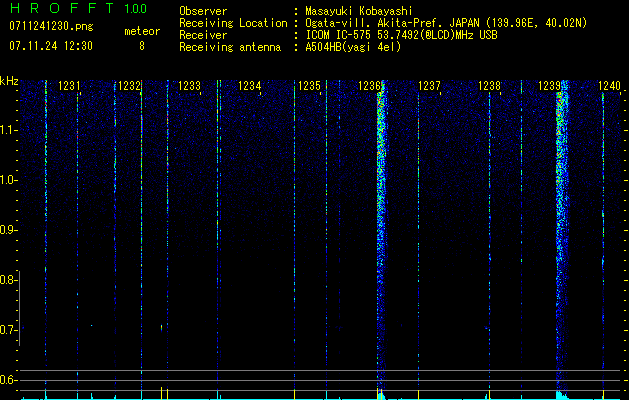Click the 1.0 frequency axis label

[x=7, y=180]
